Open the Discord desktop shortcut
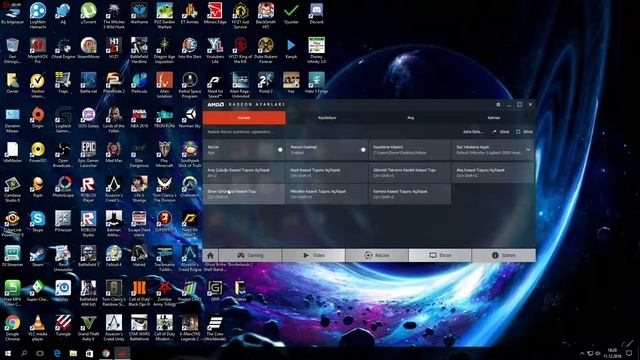This screenshot has height=360, width=640. [x=316, y=13]
